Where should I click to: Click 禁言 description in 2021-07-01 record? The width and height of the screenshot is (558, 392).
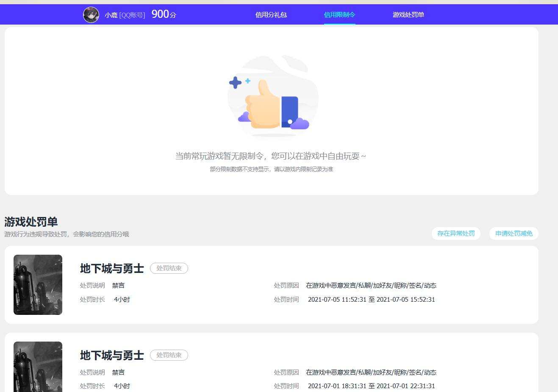118,373
